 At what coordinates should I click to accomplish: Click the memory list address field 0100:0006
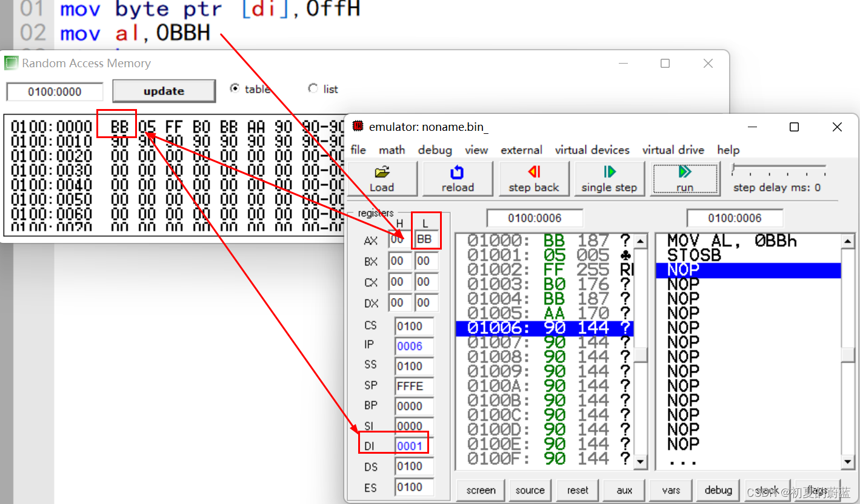tap(535, 218)
